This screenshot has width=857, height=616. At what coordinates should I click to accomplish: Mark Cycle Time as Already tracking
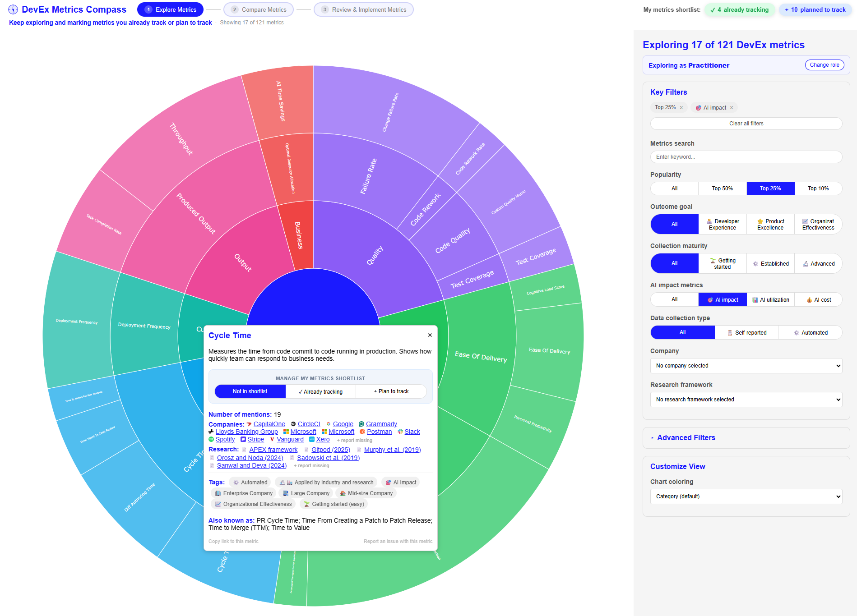pyautogui.click(x=320, y=391)
